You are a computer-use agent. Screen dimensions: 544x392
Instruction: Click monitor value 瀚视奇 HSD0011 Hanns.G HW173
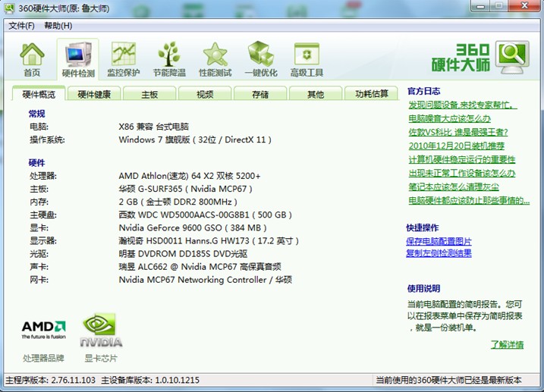[x=209, y=241]
